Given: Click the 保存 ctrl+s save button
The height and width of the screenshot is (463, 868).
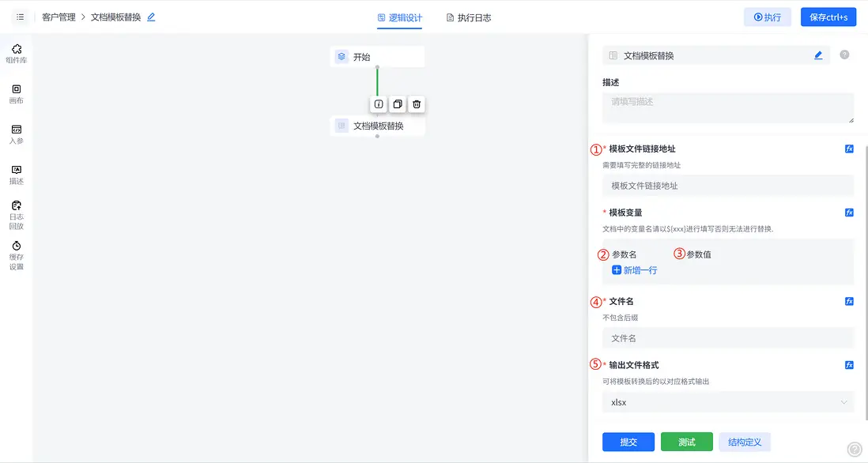Looking at the screenshot, I should click(x=828, y=16).
